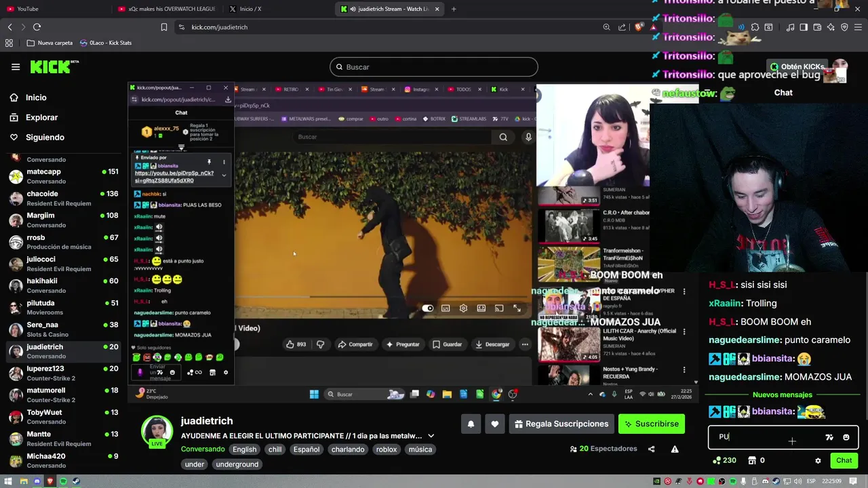This screenshot has width=868, height=488.
Task: Click the Suscribirse button
Action: coord(652,424)
